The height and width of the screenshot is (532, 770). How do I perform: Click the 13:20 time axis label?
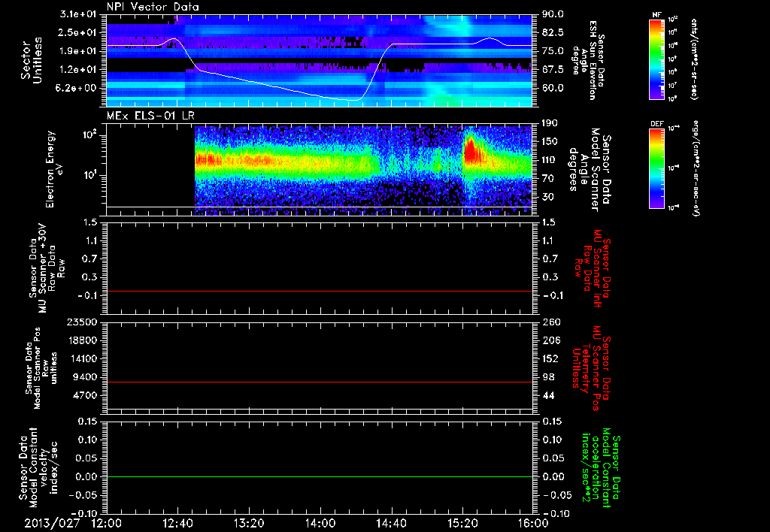click(248, 522)
